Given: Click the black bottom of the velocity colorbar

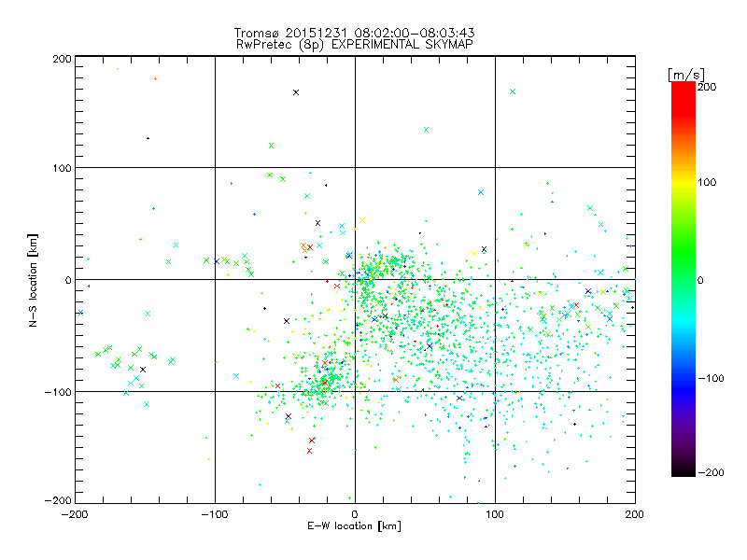Looking at the screenshot, I should (x=684, y=471).
